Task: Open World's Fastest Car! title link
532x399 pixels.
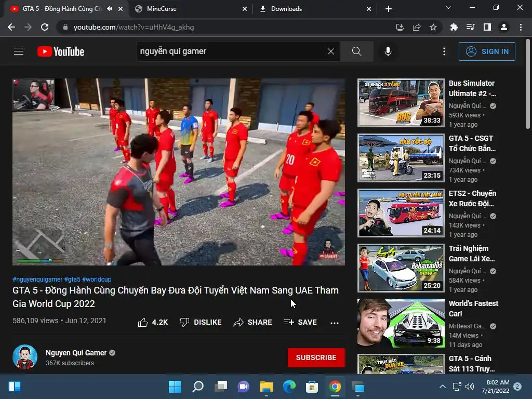Action: (473, 309)
